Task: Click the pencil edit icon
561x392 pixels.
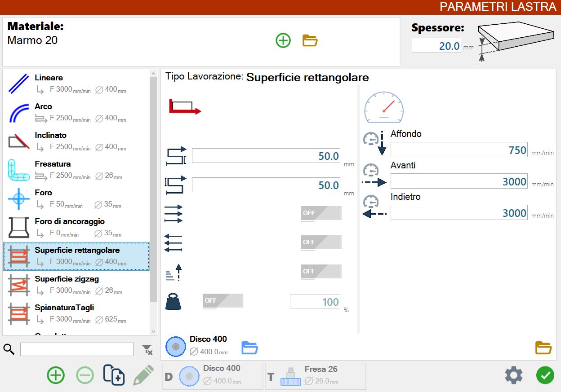Action: click(x=143, y=375)
